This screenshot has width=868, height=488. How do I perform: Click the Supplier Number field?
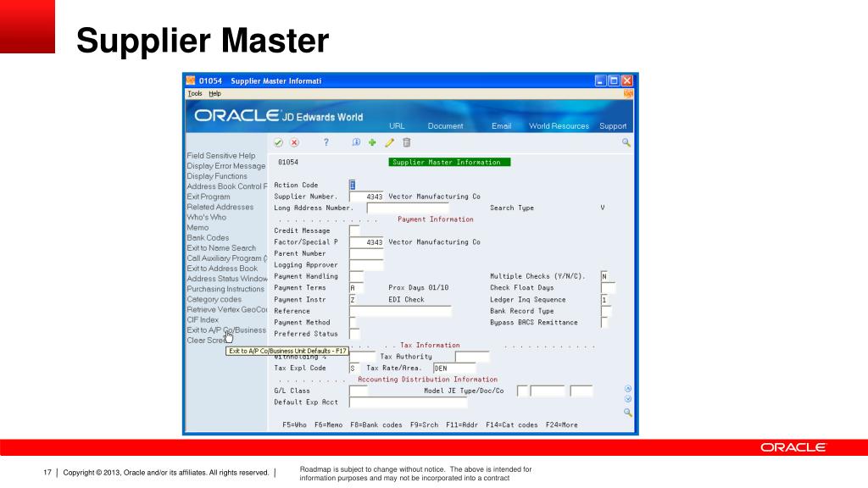point(366,197)
